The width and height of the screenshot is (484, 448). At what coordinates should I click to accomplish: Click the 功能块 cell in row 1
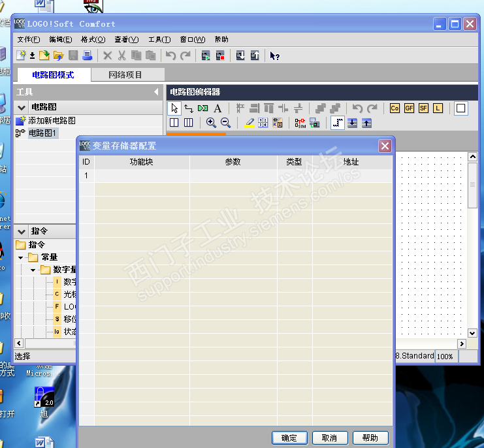click(x=142, y=176)
